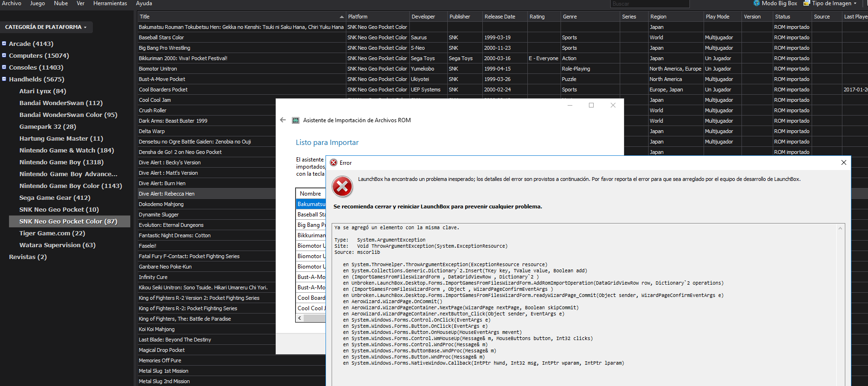This screenshot has width=868, height=386.
Task: Click the small Error title bar icon
Action: (x=334, y=162)
